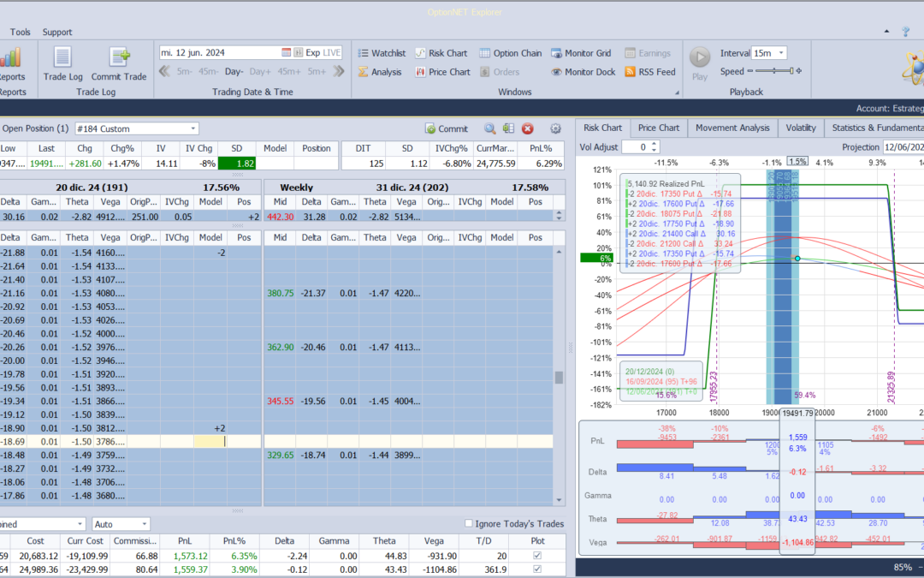
Task: Step forward 45 minutes with 45m+
Action: 289,71
